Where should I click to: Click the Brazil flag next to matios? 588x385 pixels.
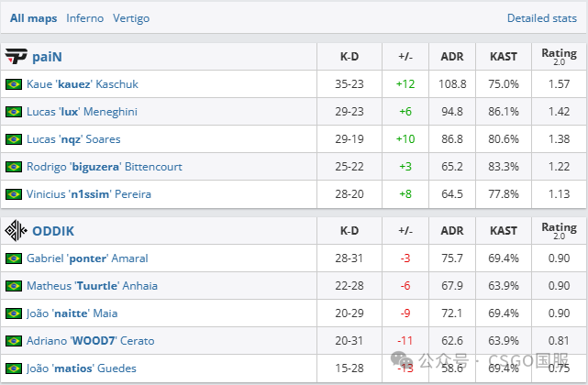(x=14, y=368)
